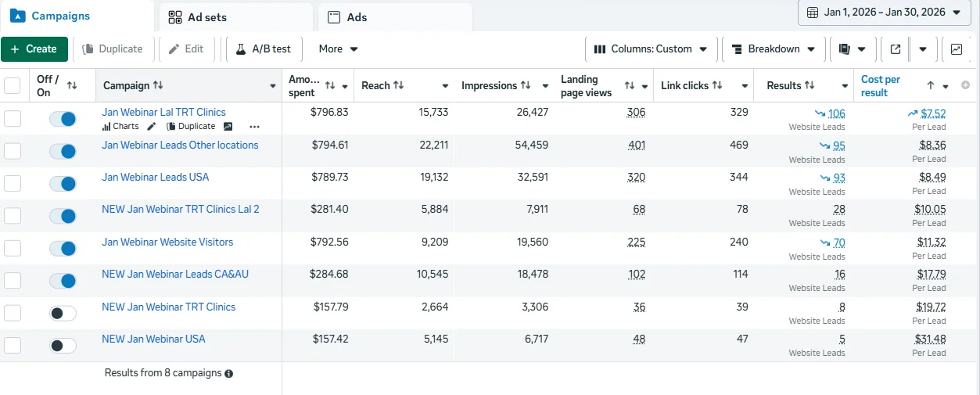Screen dimensions: 980x395
Task: Select checkbox for Jan Webinar Website Visitors
Action: pyautogui.click(x=13, y=249)
